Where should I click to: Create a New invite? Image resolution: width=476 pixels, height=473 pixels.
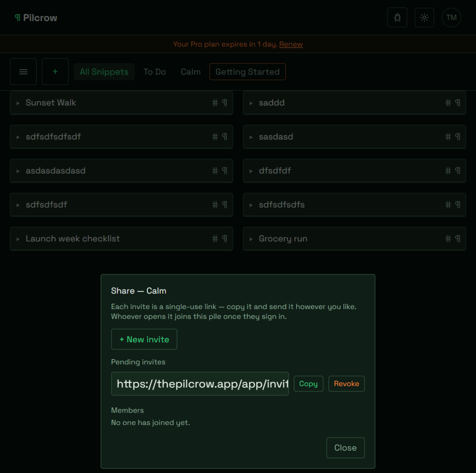(x=144, y=339)
